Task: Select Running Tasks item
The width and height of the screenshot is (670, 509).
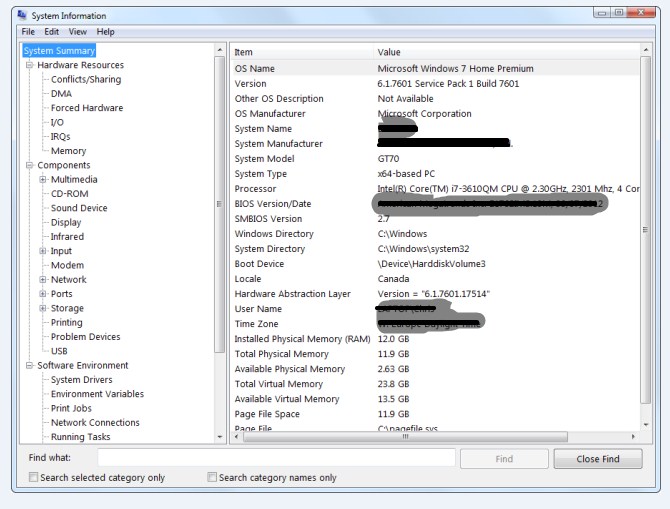Action: coord(80,437)
